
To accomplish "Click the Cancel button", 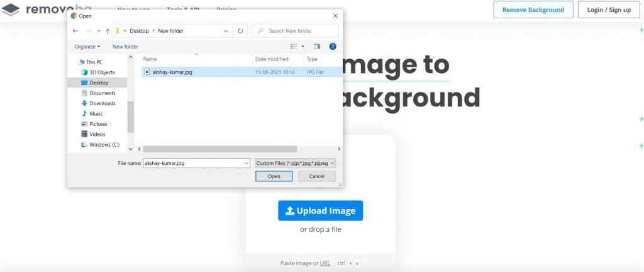I will (x=317, y=176).
